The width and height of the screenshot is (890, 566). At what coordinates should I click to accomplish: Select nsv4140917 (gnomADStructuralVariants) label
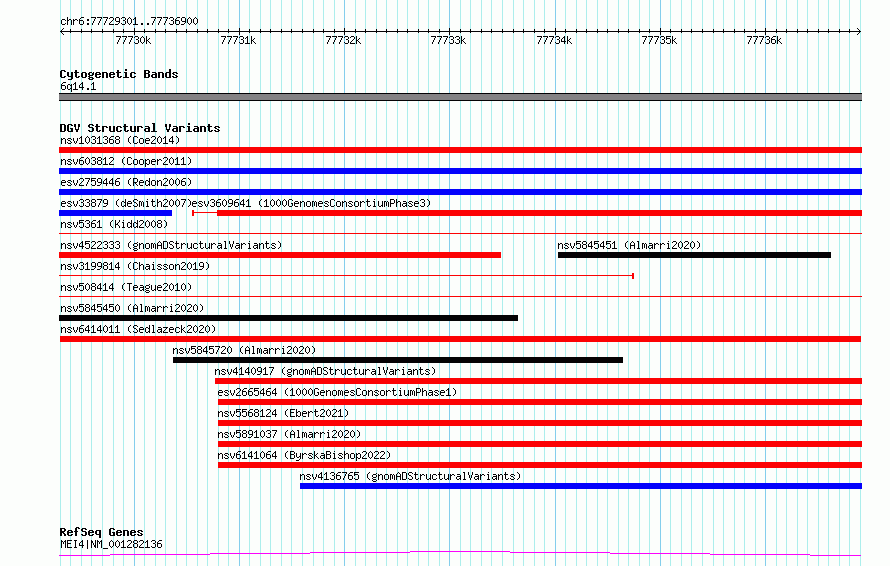tap(325, 371)
